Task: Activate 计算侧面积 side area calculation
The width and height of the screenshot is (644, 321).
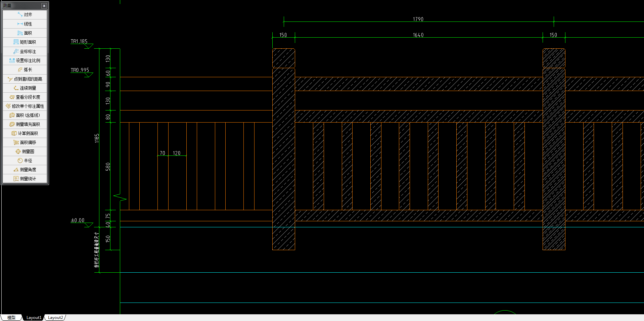Action: tap(25, 133)
